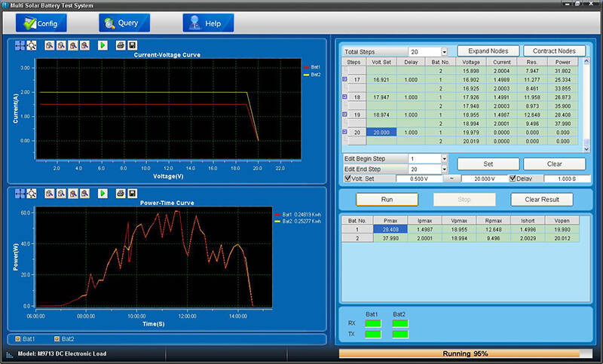This screenshot has height=364, width=603.
Task: Click the save icon in Power-Time chart toolbar
Action: click(x=133, y=194)
